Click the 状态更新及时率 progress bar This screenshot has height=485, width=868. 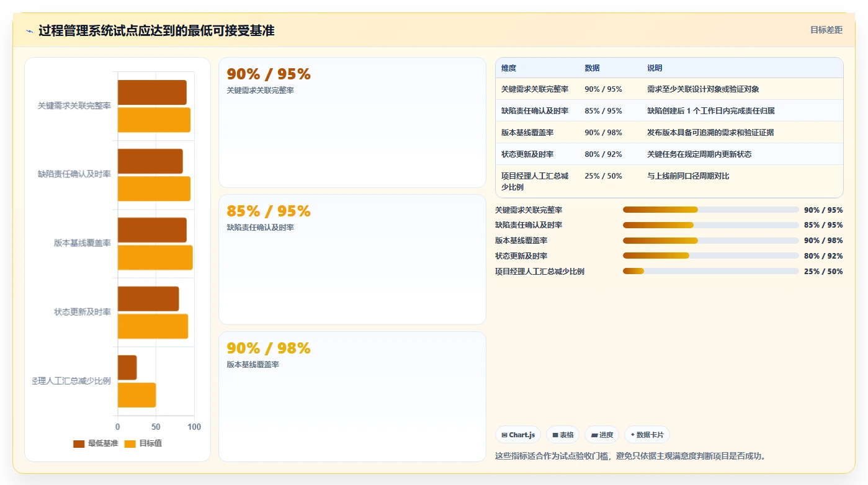pos(710,256)
